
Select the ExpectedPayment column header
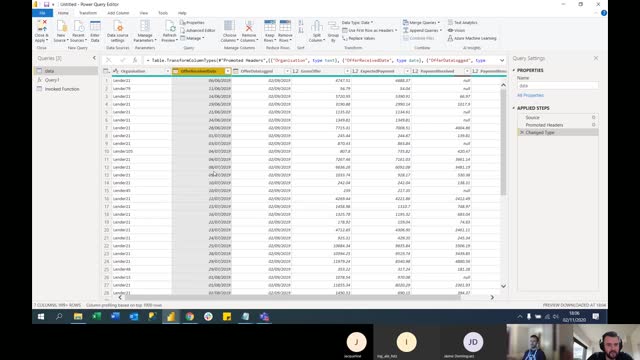click(381, 71)
